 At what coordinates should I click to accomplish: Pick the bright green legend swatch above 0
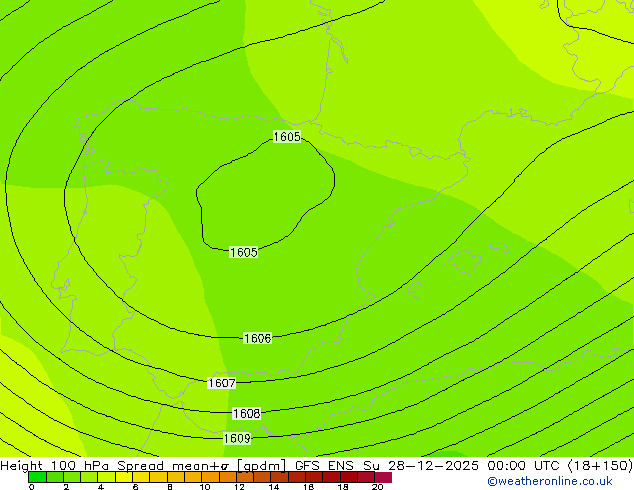pyautogui.click(x=37, y=477)
